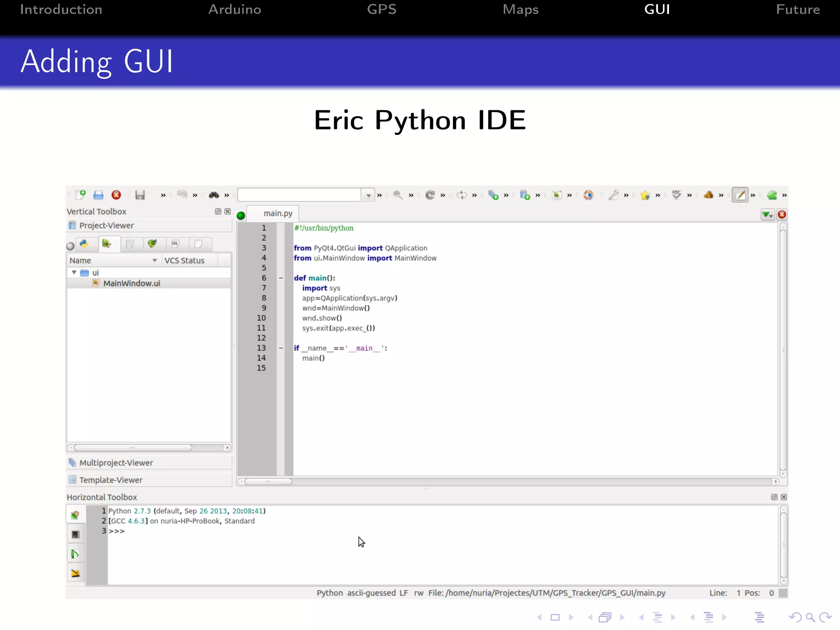Expand the toolbar chevron after the Undo icon
The height and width of the screenshot is (630, 840).
pos(195,195)
